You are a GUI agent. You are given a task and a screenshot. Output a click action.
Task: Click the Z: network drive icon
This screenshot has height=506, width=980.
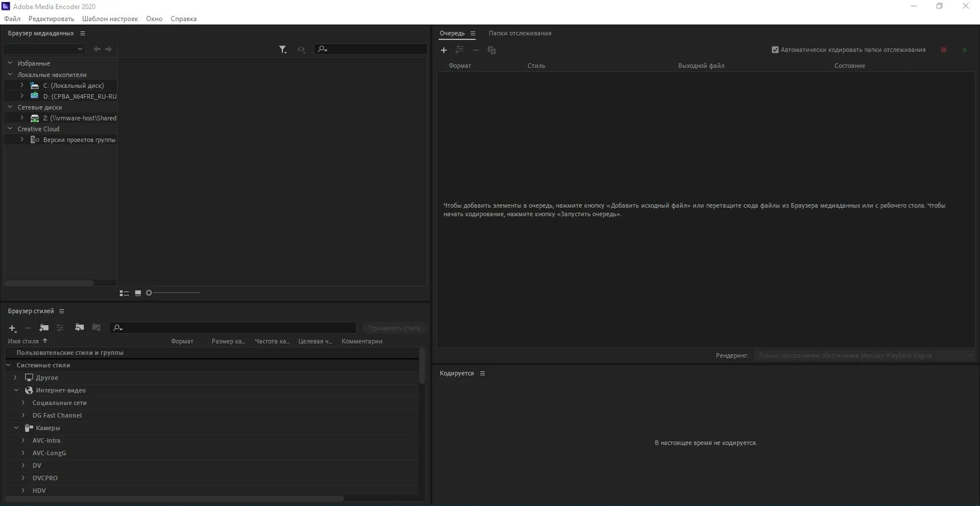34,118
